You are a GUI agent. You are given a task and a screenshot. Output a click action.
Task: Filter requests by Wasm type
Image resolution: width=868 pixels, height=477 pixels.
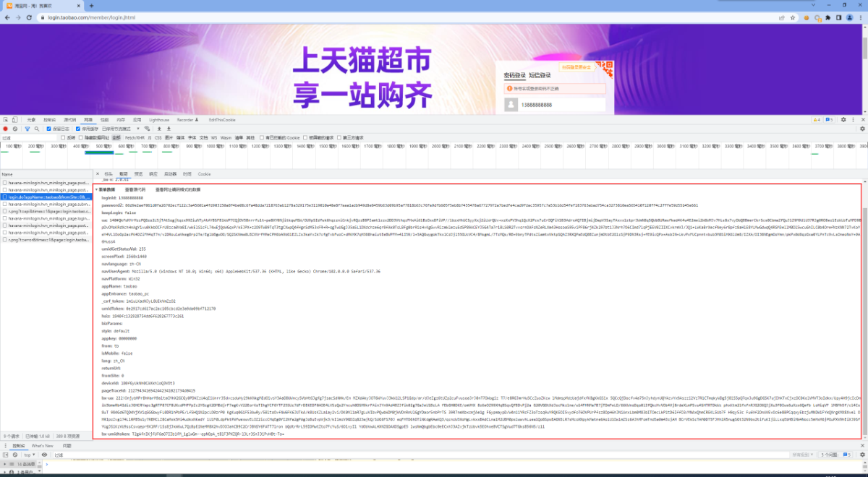226,137
